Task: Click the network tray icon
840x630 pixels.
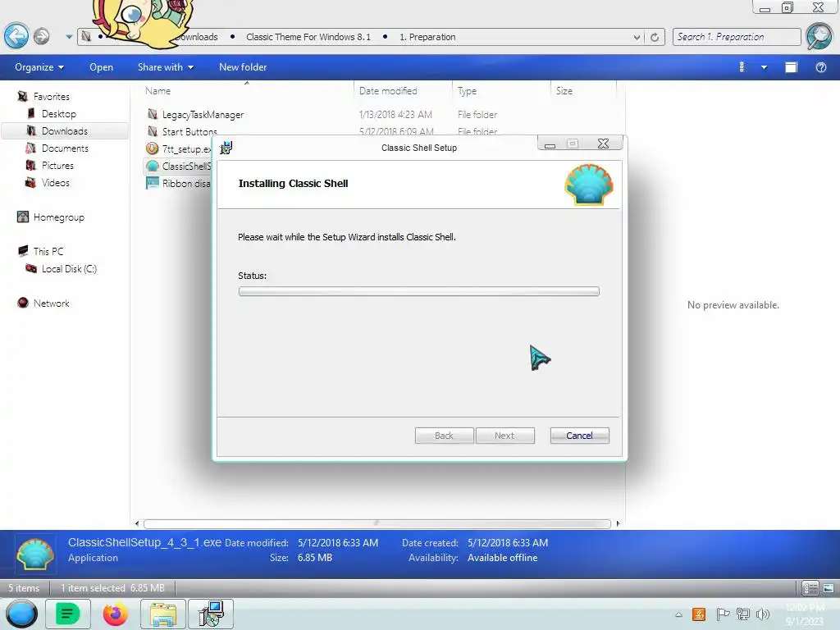Action: tap(743, 614)
